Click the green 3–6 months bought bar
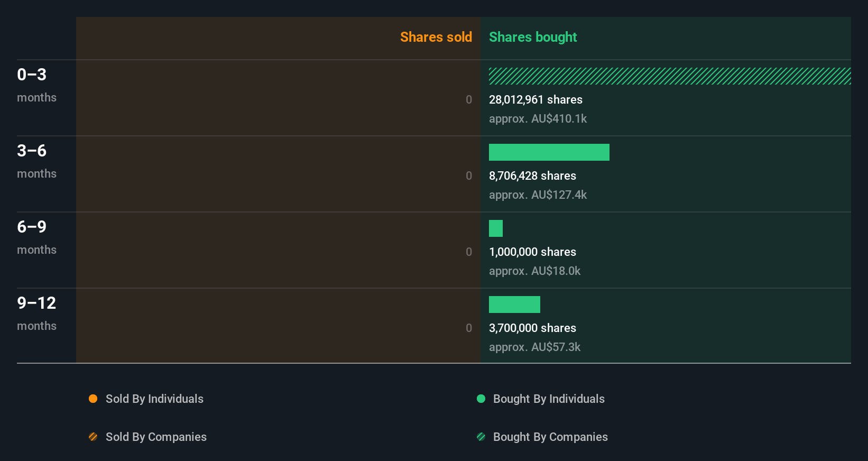Screen dimensions: 868x461 pyautogui.click(x=549, y=152)
